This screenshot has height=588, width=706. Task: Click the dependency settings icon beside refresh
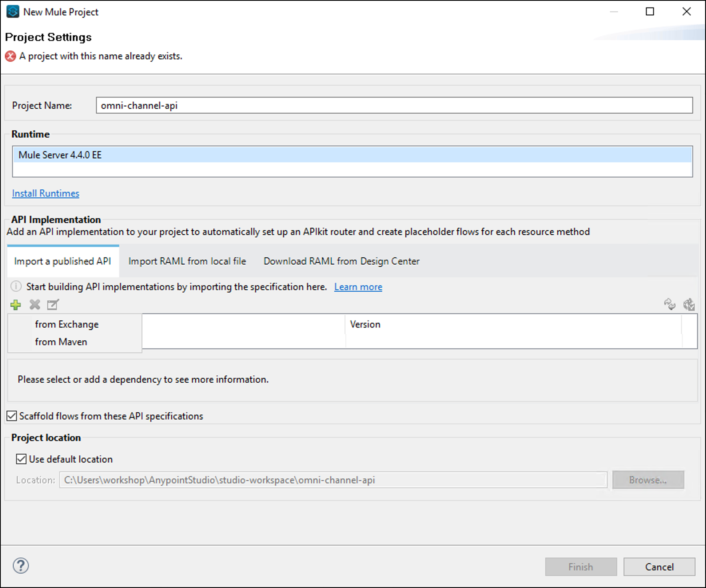click(689, 304)
